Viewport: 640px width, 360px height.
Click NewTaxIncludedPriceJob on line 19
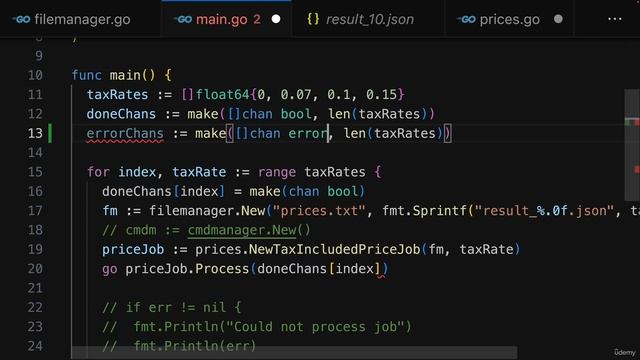pyautogui.click(x=334, y=249)
